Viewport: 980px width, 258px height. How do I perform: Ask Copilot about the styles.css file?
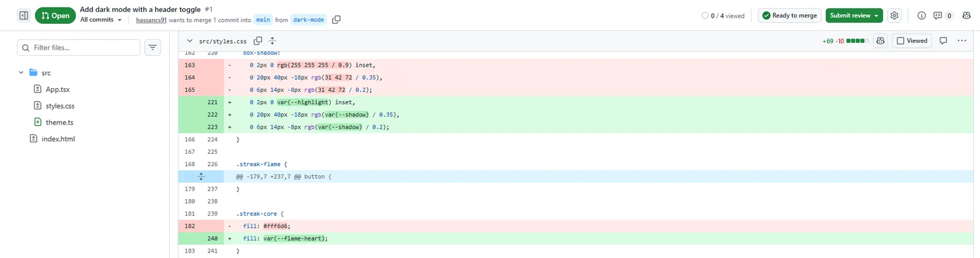(880, 41)
